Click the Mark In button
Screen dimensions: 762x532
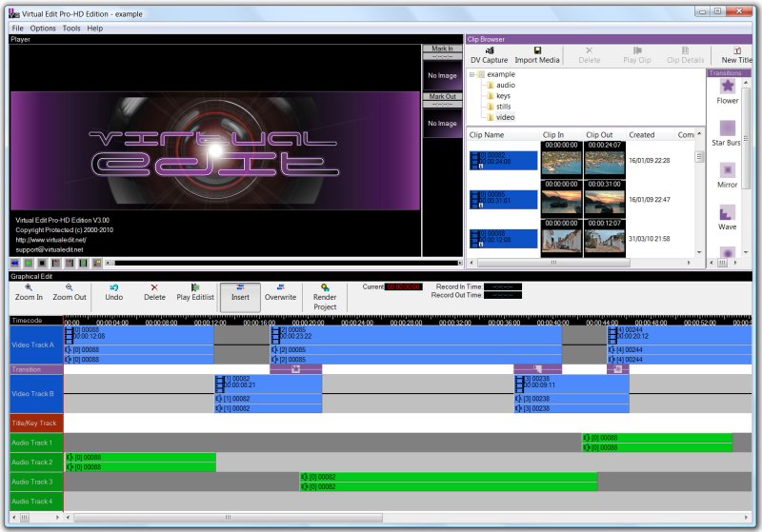[442, 49]
